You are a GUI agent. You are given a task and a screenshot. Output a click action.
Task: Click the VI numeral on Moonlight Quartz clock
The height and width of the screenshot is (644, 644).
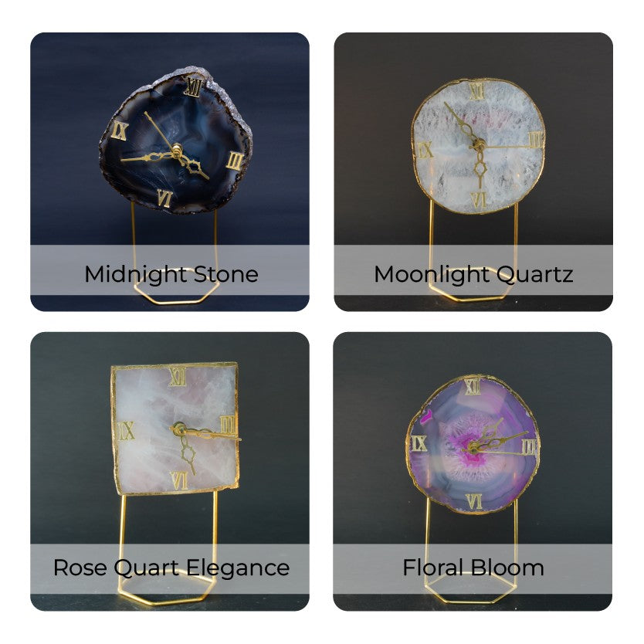pyautogui.click(x=479, y=200)
